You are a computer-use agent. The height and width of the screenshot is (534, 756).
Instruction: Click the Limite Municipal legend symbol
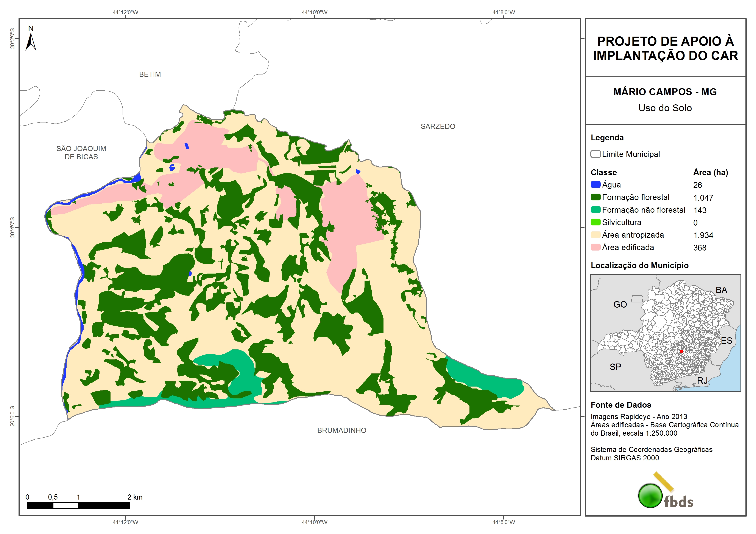coord(595,154)
